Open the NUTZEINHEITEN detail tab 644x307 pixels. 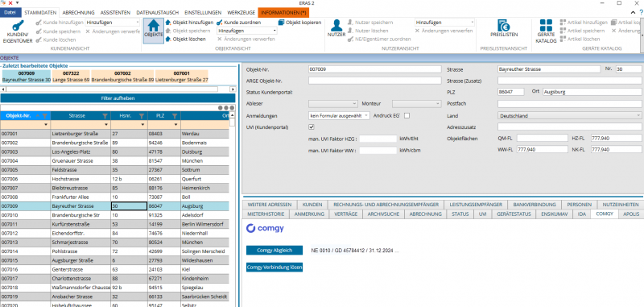coord(621,204)
